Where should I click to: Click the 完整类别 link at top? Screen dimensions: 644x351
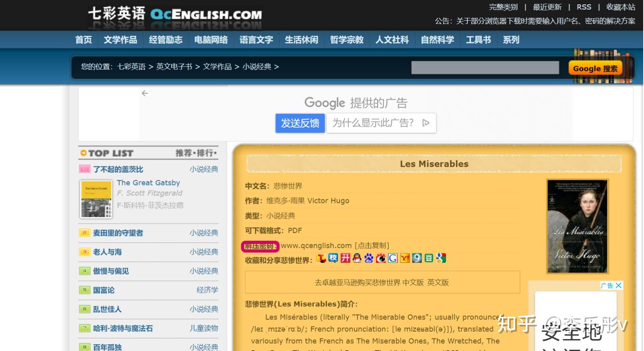click(503, 7)
